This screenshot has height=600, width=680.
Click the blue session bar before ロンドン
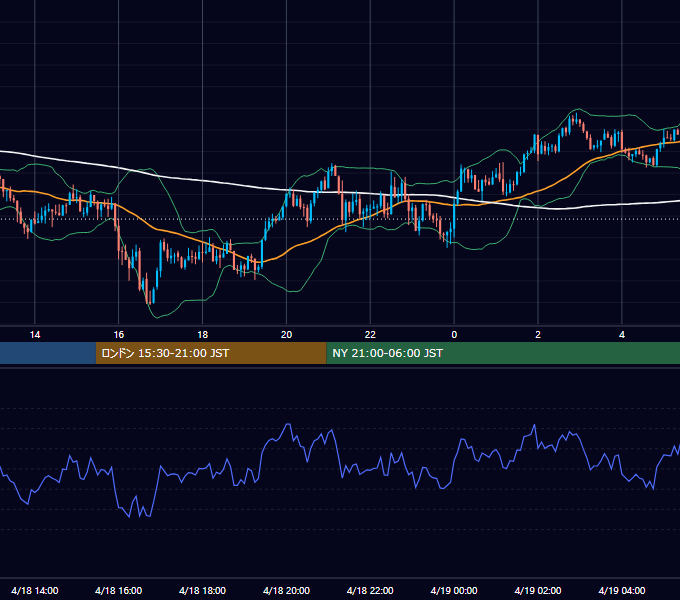(48, 353)
